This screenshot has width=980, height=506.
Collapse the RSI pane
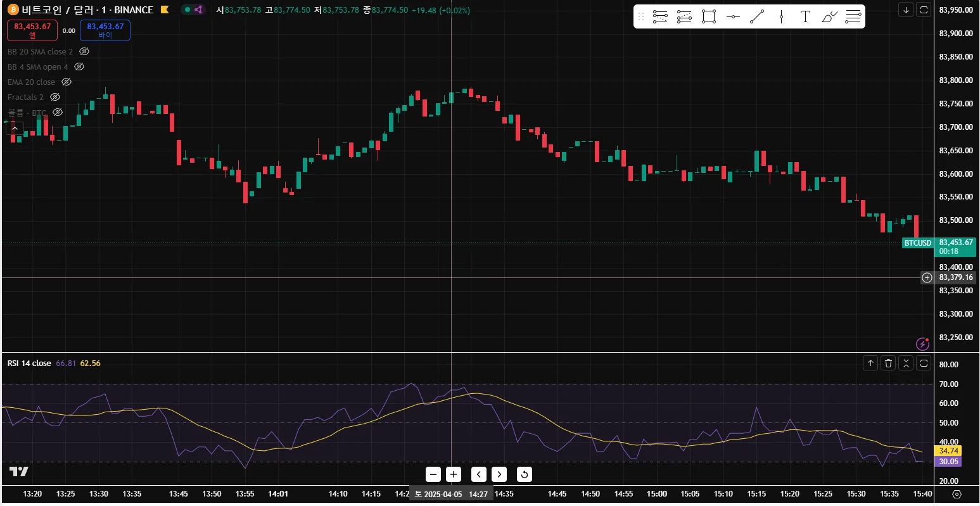point(906,363)
